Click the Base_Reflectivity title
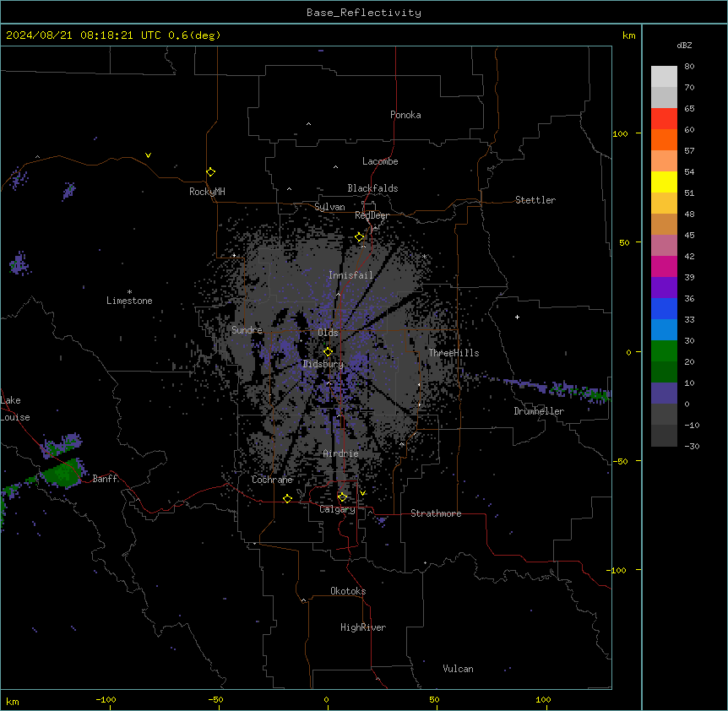The image size is (728, 711). point(364,13)
